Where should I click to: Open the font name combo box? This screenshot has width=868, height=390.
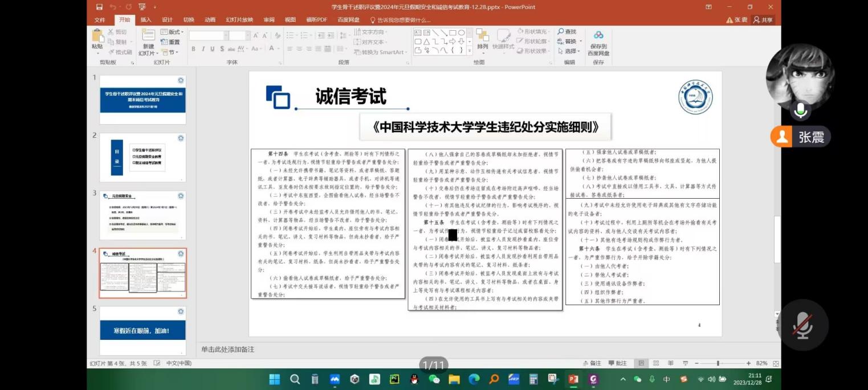coord(207,35)
